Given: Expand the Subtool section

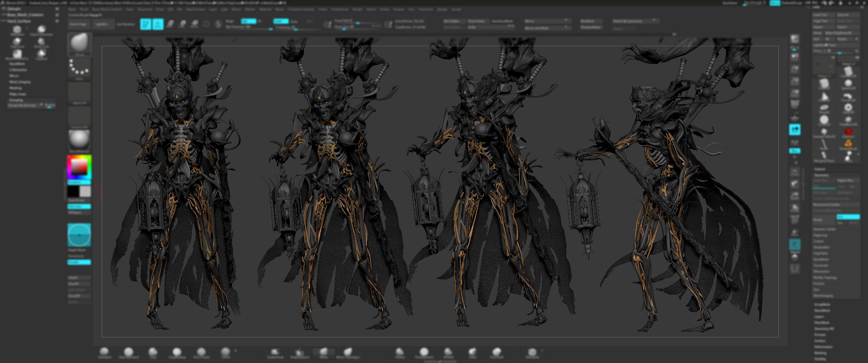Looking at the screenshot, I should click(x=820, y=169).
